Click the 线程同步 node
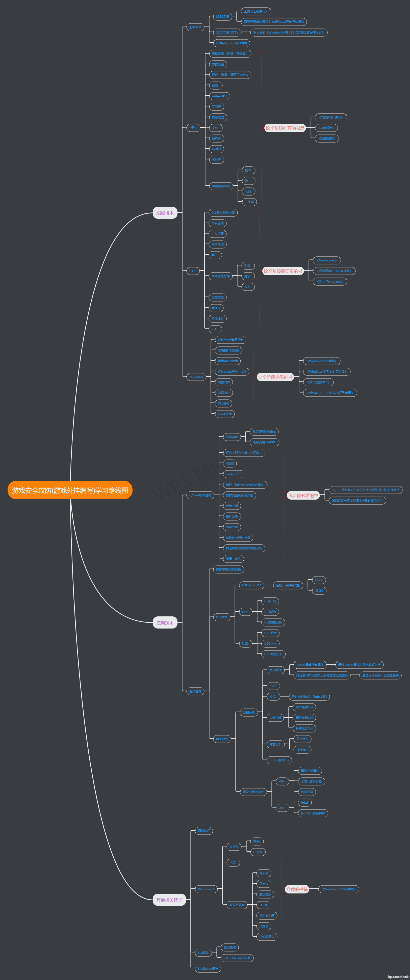410x980 pixels. click(x=224, y=382)
